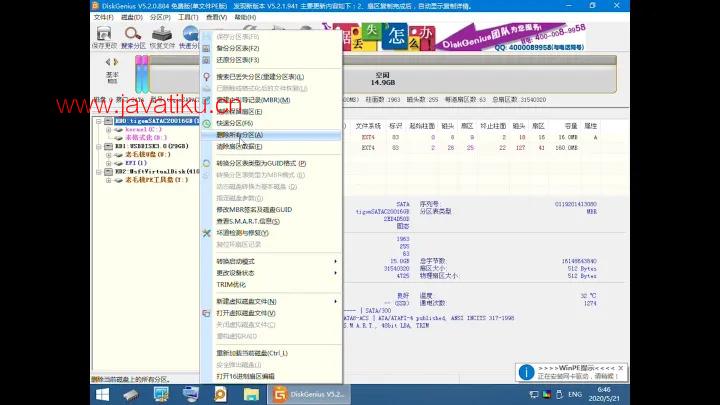Viewport: 720px width, 405px height.
Task: Click the bad track check and repair tools icon
Action: point(206,233)
